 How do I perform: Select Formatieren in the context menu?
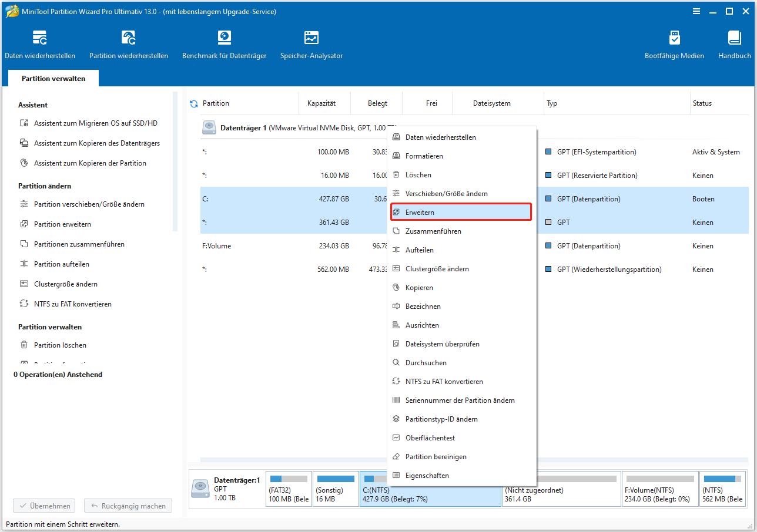point(424,156)
